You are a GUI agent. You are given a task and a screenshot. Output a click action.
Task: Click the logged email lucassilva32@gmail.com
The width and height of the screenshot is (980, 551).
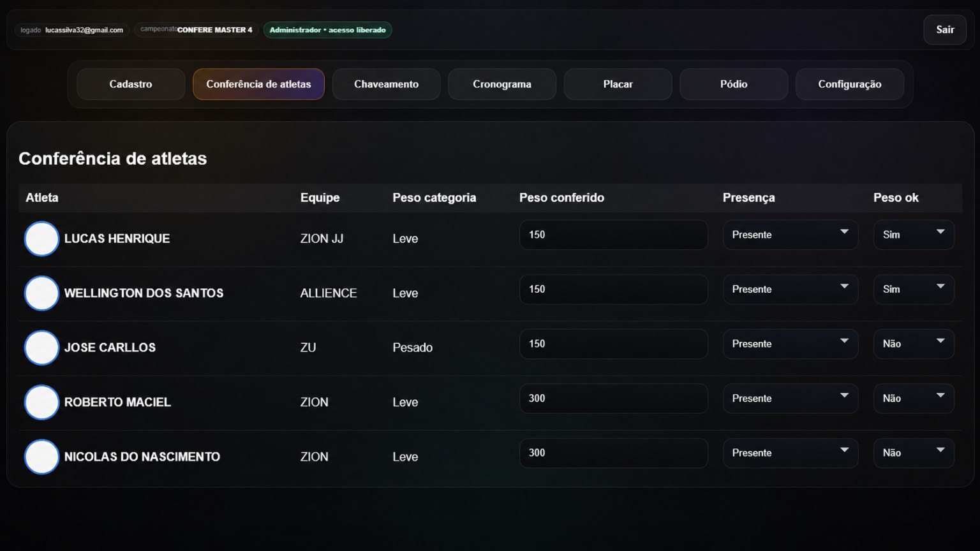(x=84, y=30)
